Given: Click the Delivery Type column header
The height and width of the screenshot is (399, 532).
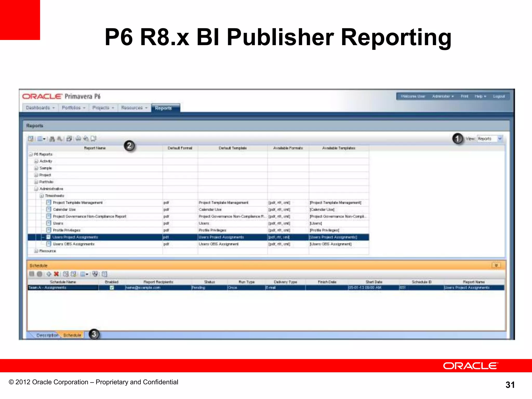Looking at the screenshot, I should click(x=285, y=282).
